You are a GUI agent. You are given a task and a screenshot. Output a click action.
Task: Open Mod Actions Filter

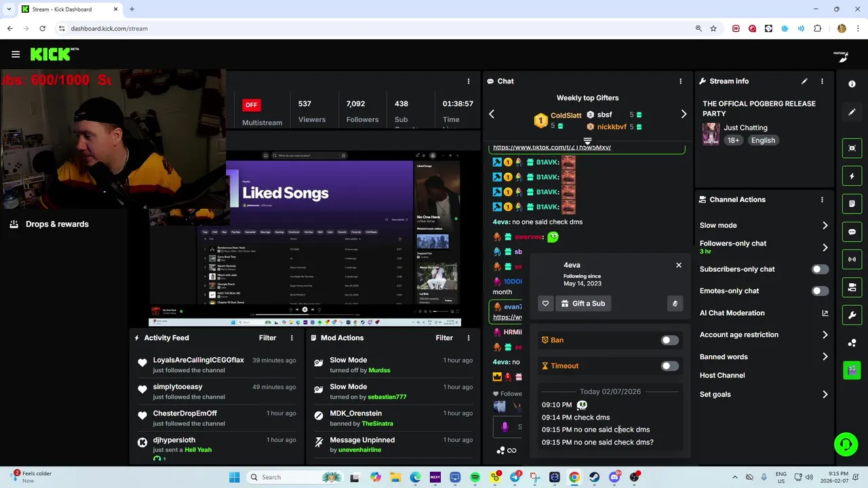(444, 338)
